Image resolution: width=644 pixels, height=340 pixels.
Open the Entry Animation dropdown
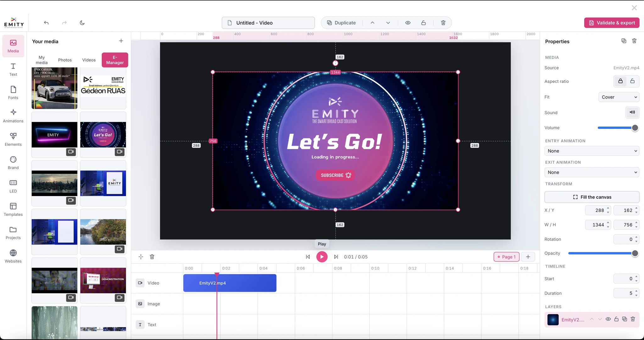pyautogui.click(x=592, y=151)
